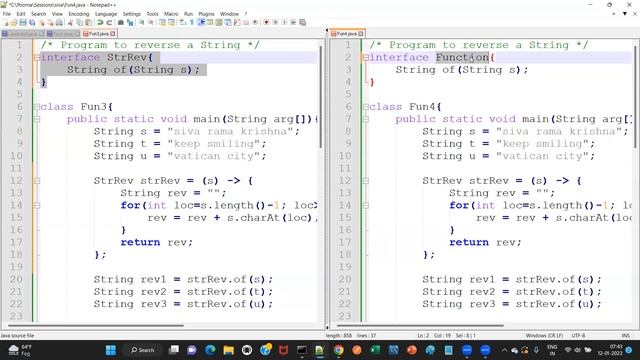Image resolution: width=640 pixels, height=360 pixels.
Task: Save the current file via toolbar
Action: [23, 22]
